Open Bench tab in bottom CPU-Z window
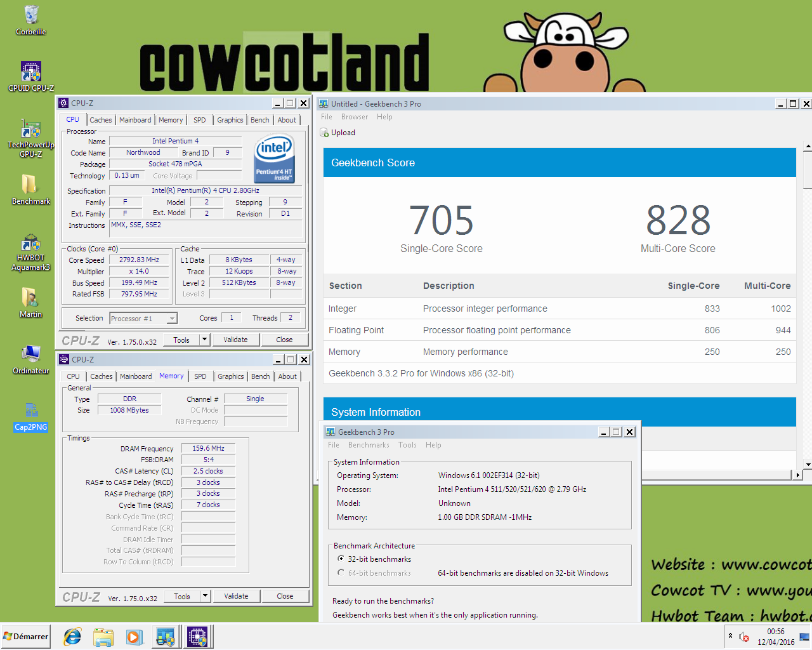The width and height of the screenshot is (812, 650). (x=261, y=376)
